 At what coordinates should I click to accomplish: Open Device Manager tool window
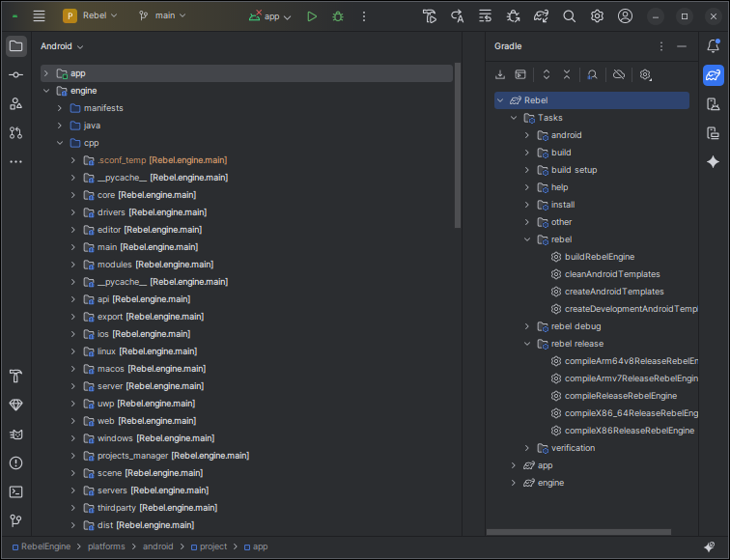point(714,104)
